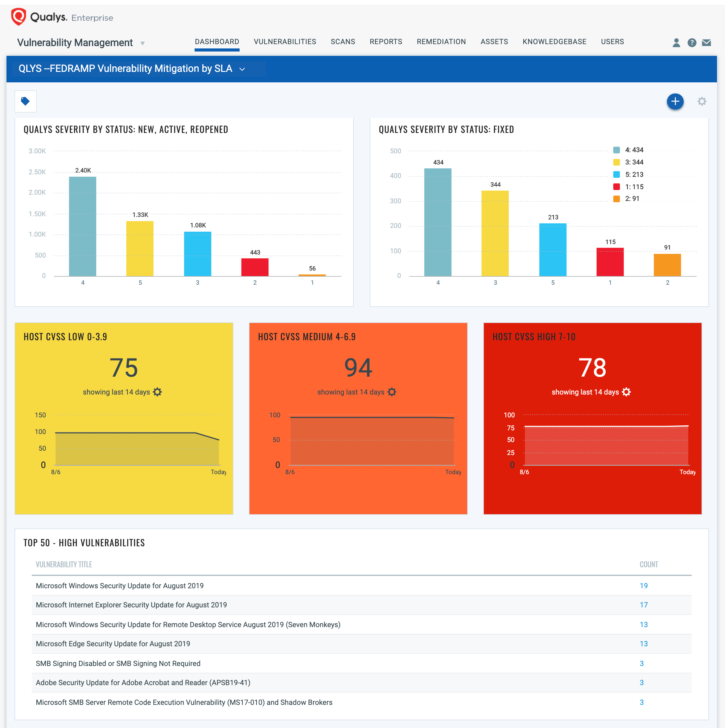Go to the Users tab
This screenshot has width=725, height=728.
(612, 42)
